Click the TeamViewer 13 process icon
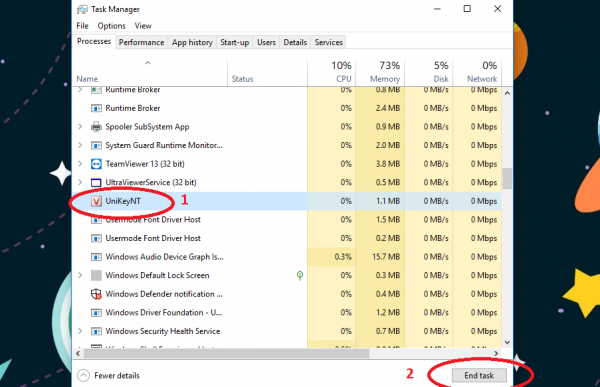 click(x=96, y=164)
